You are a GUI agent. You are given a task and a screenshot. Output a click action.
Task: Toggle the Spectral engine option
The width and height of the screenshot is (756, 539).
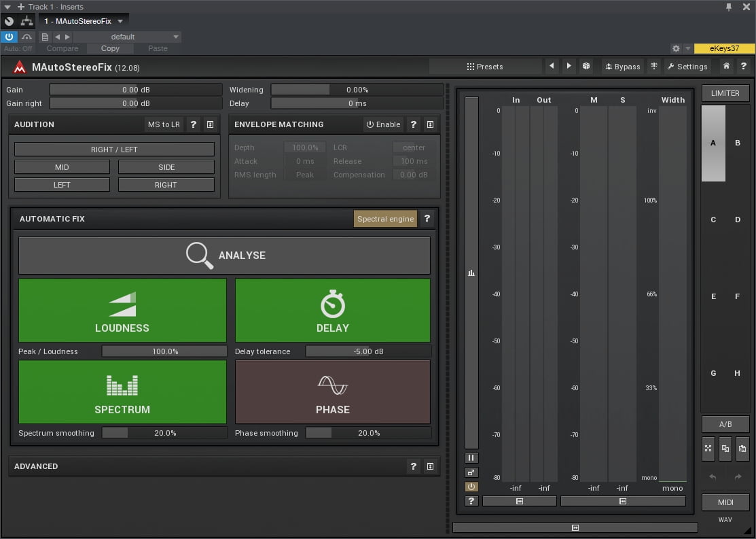385,219
